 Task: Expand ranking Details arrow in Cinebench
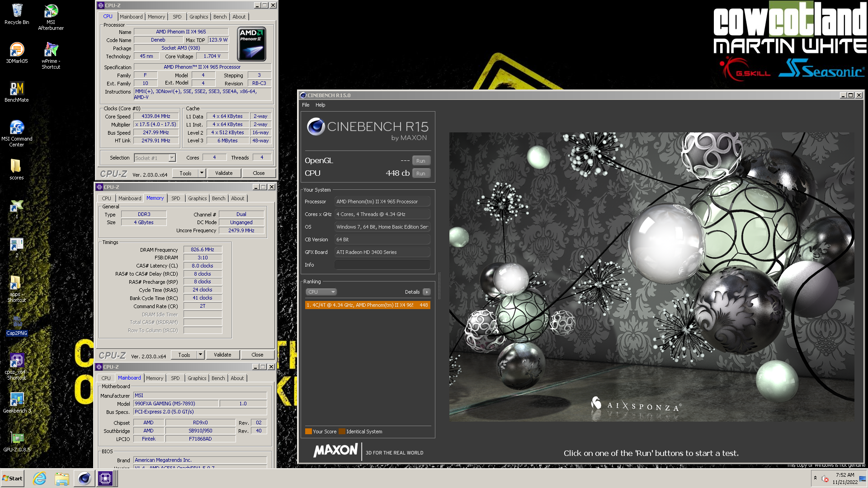pyautogui.click(x=426, y=292)
